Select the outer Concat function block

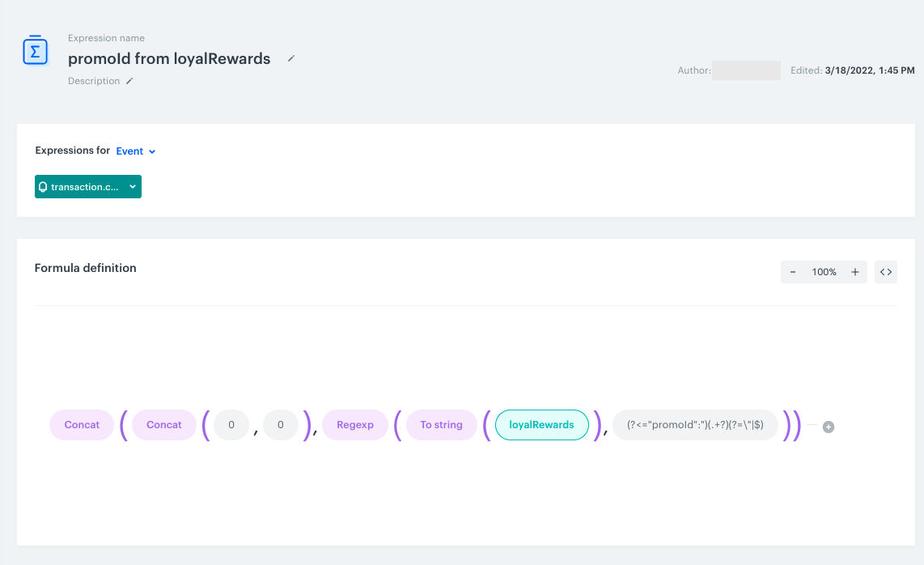click(81, 424)
